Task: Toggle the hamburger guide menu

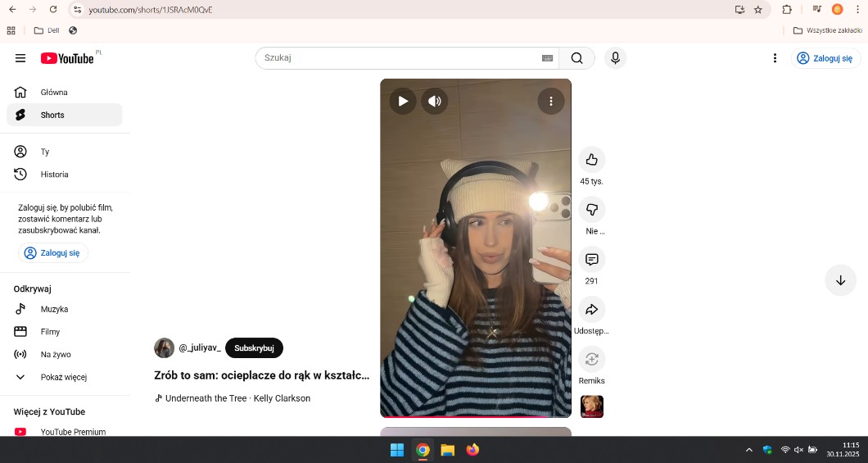Action: click(20, 58)
